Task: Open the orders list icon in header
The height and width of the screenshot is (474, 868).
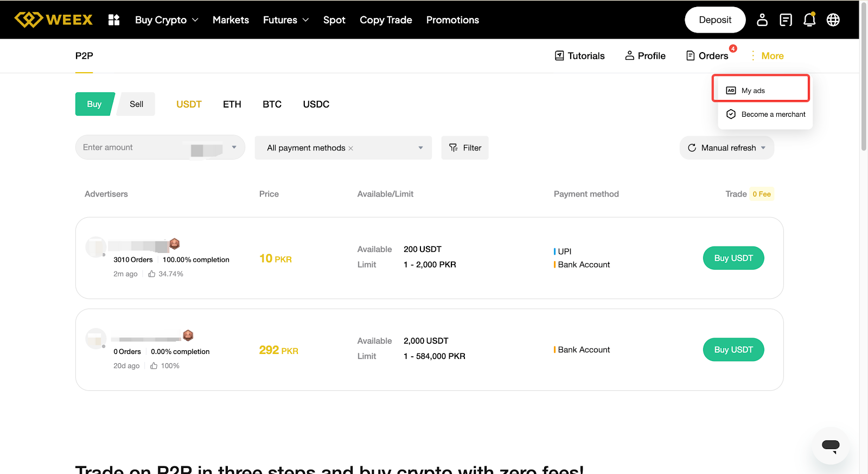Action: tap(786, 20)
